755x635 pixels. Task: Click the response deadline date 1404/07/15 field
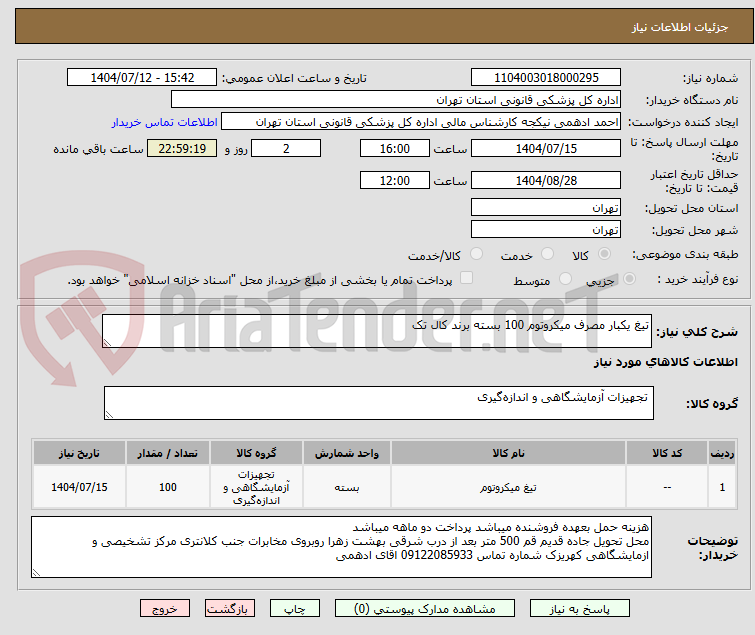coord(546,148)
